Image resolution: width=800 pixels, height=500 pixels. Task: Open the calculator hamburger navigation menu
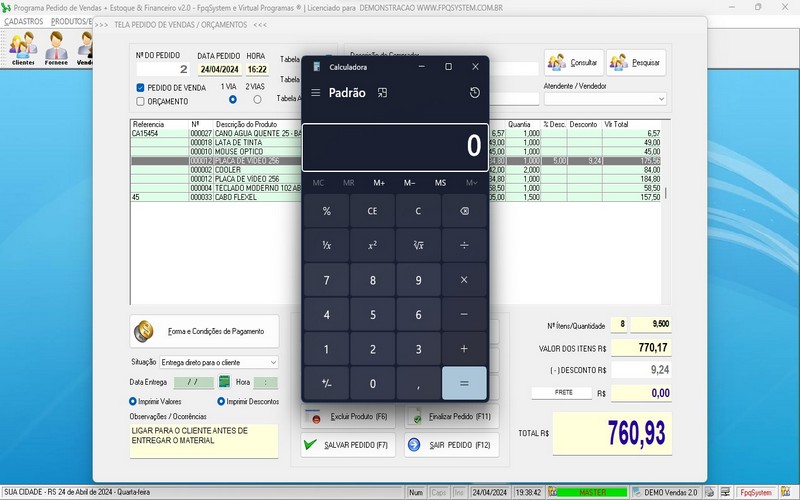[x=316, y=93]
